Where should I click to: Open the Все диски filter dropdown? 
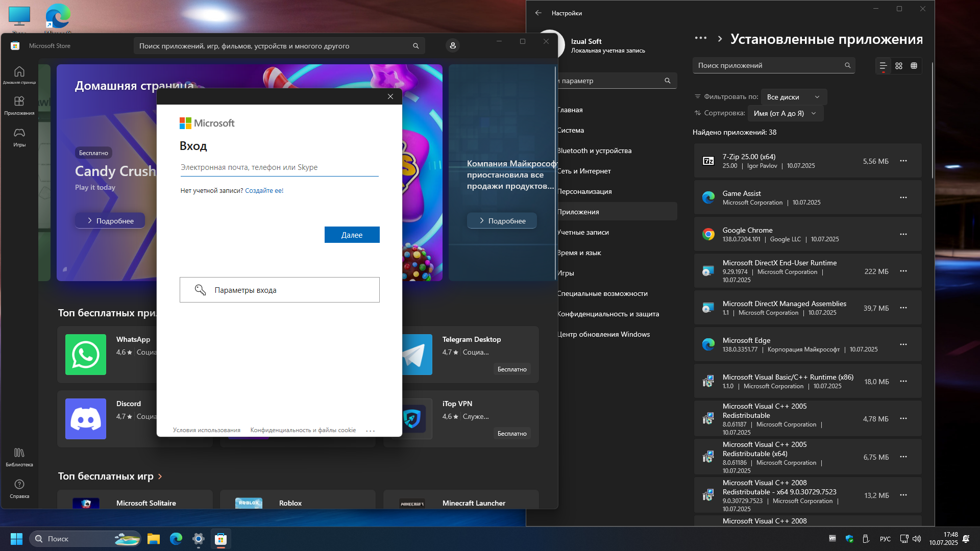click(x=794, y=97)
